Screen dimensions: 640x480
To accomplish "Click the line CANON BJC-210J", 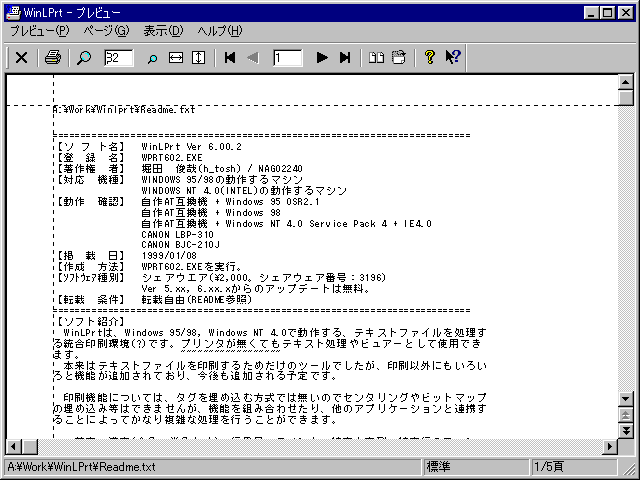I will (180, 245).
